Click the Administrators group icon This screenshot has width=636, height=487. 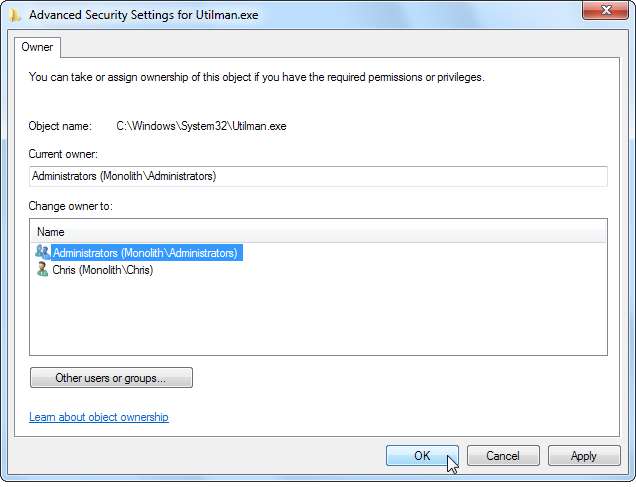point(42,252)
